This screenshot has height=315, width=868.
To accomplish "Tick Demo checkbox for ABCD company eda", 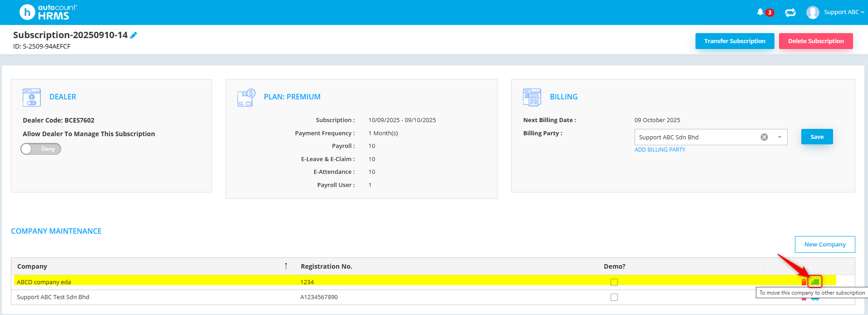I will [614, 282].
